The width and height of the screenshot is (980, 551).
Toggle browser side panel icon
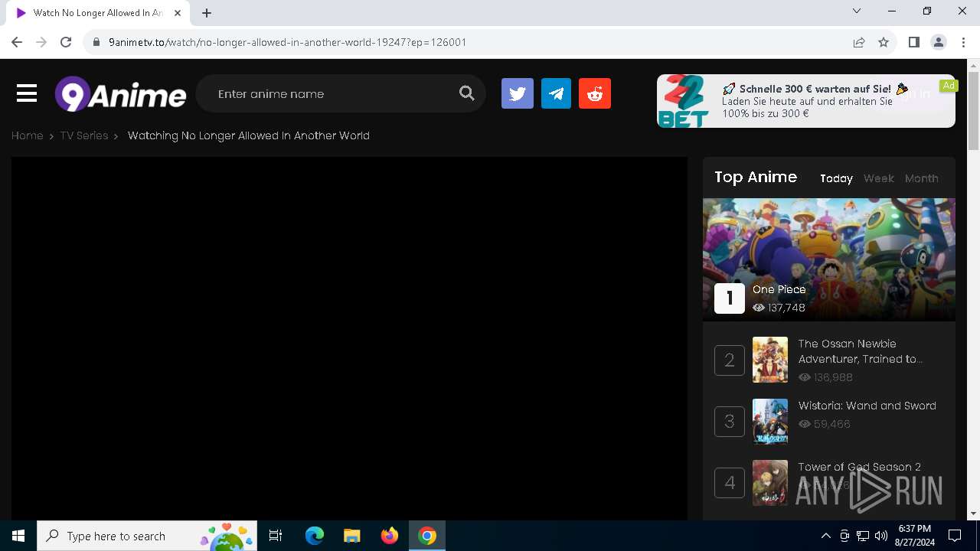913,42
